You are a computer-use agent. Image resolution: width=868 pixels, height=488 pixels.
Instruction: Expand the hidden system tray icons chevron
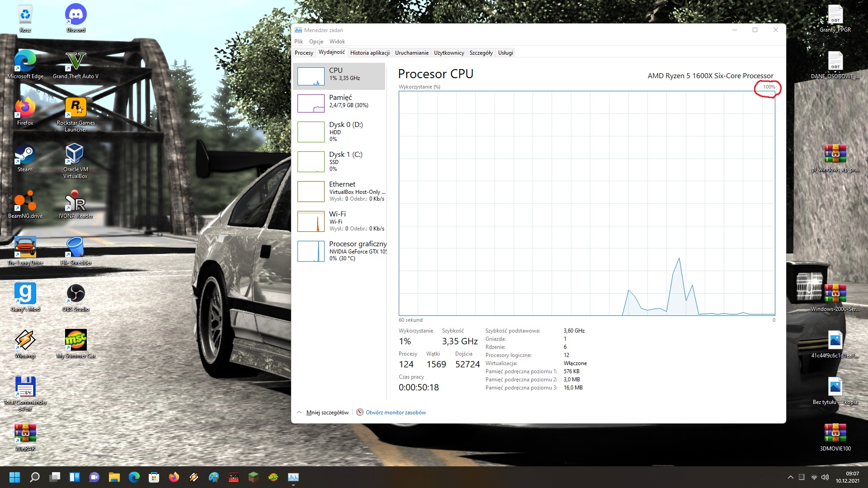[790, 477]
